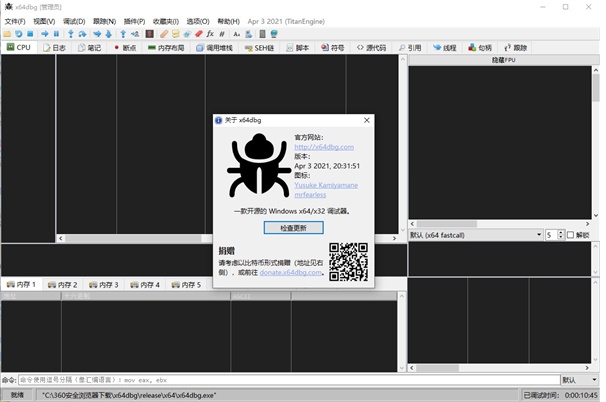606x402 pixels.
Task: Open the http://x64dbg.com link
Action: coord(324,147)
